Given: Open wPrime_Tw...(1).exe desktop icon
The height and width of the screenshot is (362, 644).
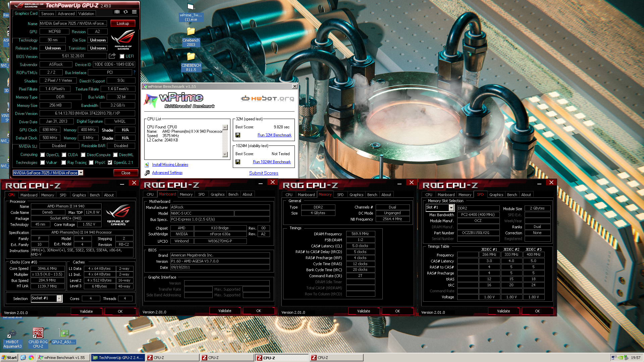Looking at the screenshot, I should (x=191, y=12).
